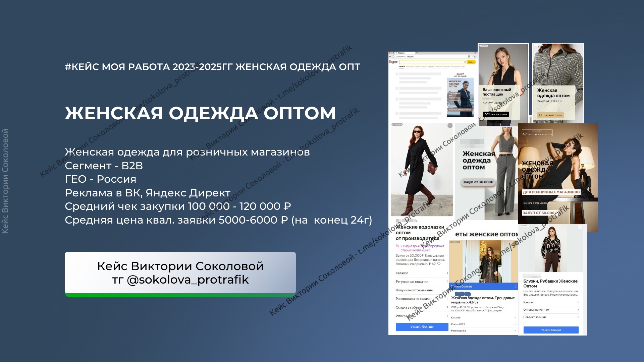The image size is (644, 362).
Task: Click ЖЕНСКАЯ ОДЕЖДА ОПТОМ main slide title
Action: (x=200, y=113)
